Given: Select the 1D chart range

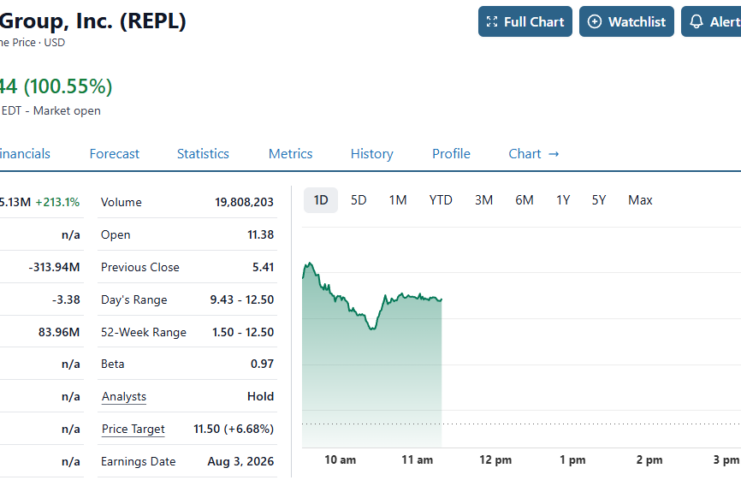Looking at the screenshot, I should pyautogui.click(x=321, y=200).
